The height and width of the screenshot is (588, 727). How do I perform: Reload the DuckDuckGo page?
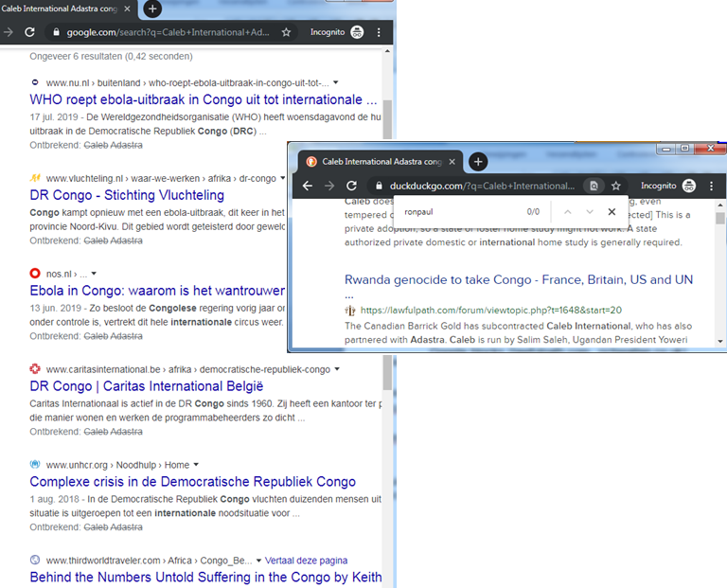click(351, 186)
